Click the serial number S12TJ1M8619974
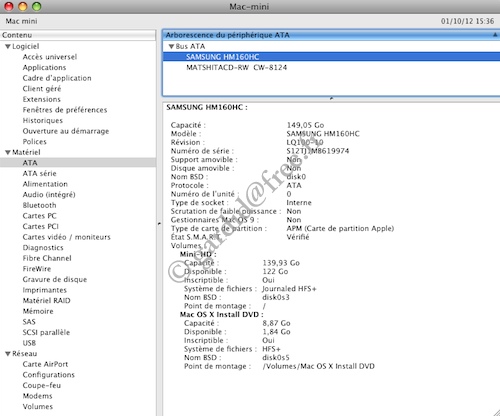Image resolution: width=500 pixels, height=416 pixels. pyautogui.click(x=318, y=151)
